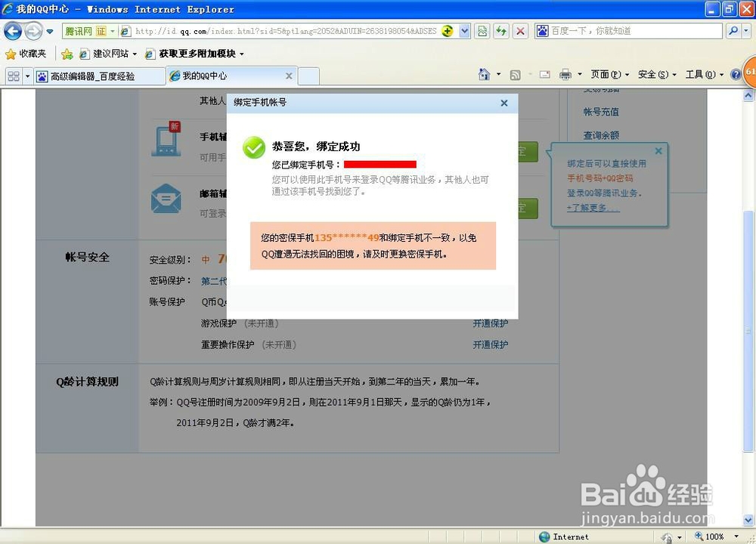Click the Read mail icon
Viewport: 756px width, 544px height.
click(x=545, y=75)
